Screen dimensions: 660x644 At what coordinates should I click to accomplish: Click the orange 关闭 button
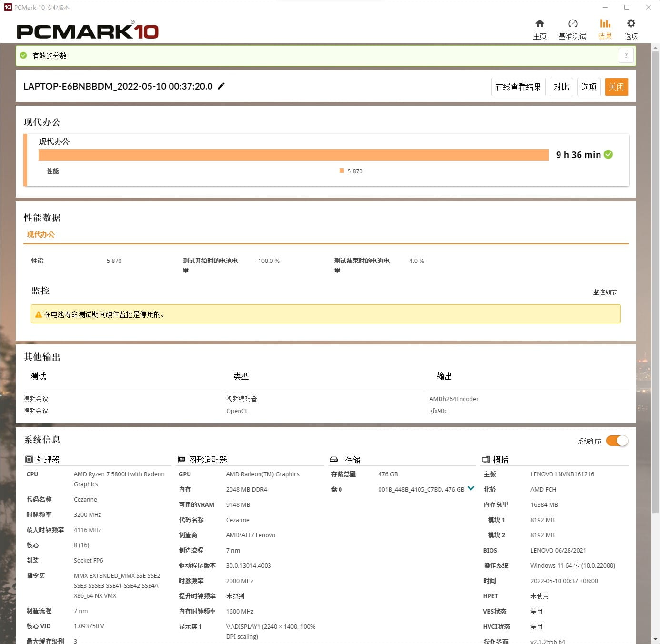(616, 87)
